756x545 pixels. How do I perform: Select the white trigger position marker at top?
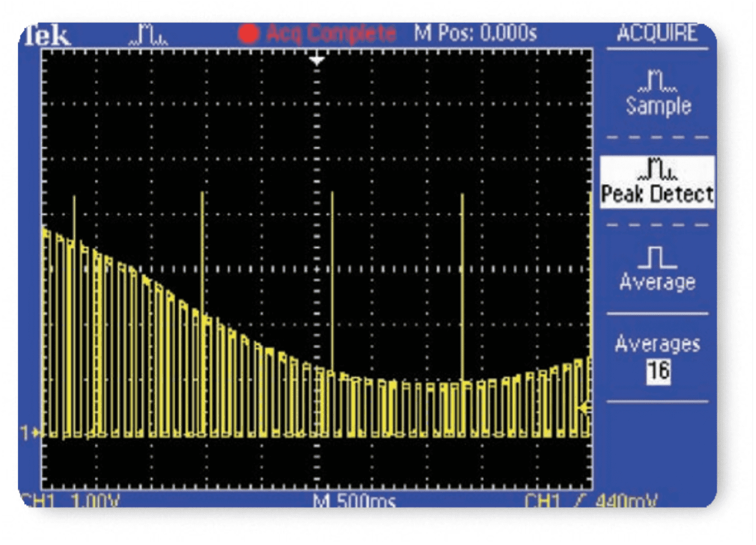317,60
